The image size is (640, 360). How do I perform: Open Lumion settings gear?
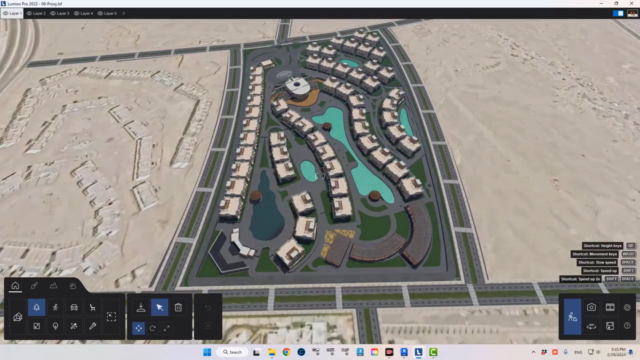tap(627, 307)
